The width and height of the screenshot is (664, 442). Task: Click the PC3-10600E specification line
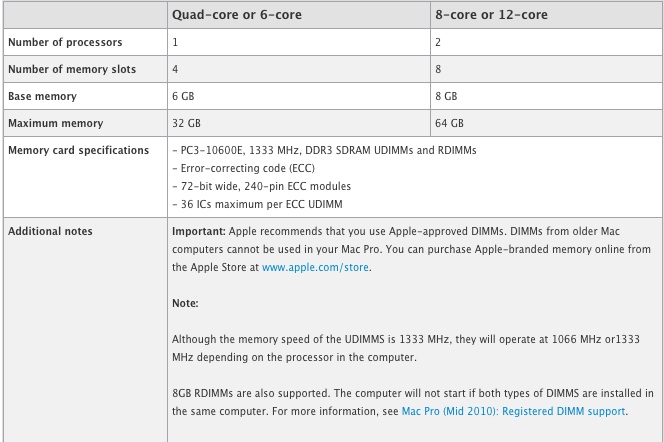[324, 151]
